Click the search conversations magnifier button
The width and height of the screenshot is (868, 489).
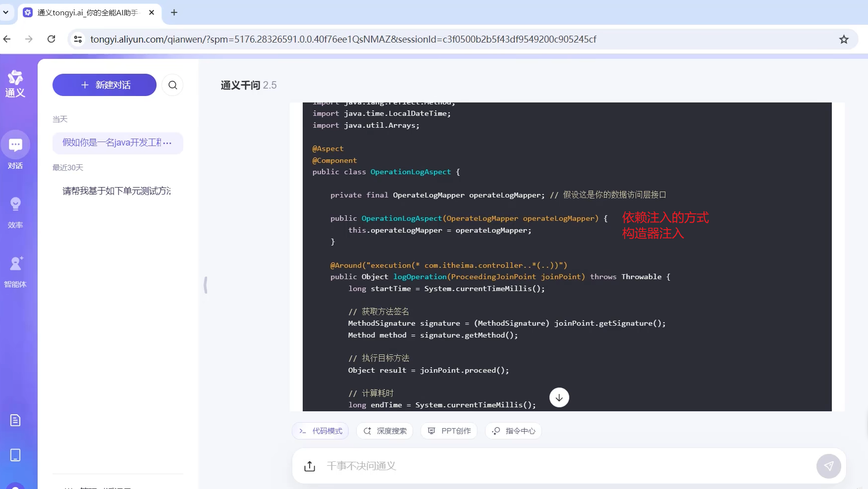coord(172,85)
